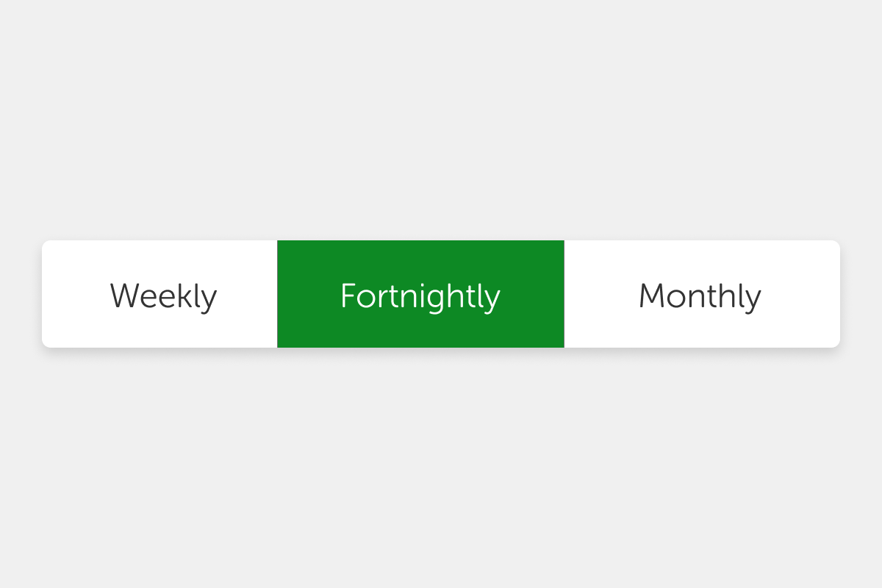
Task: Click the green Fortnightly segment
Action: [420, 295]
